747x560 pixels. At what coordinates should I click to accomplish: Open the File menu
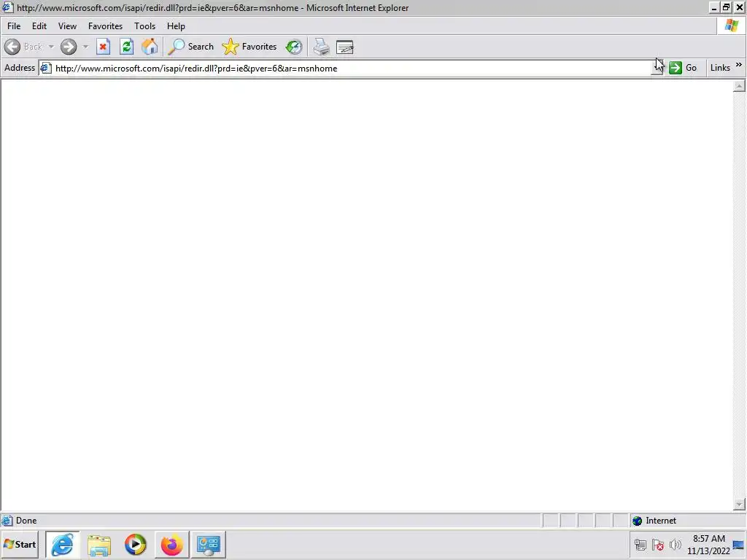(x=14, y=26)
